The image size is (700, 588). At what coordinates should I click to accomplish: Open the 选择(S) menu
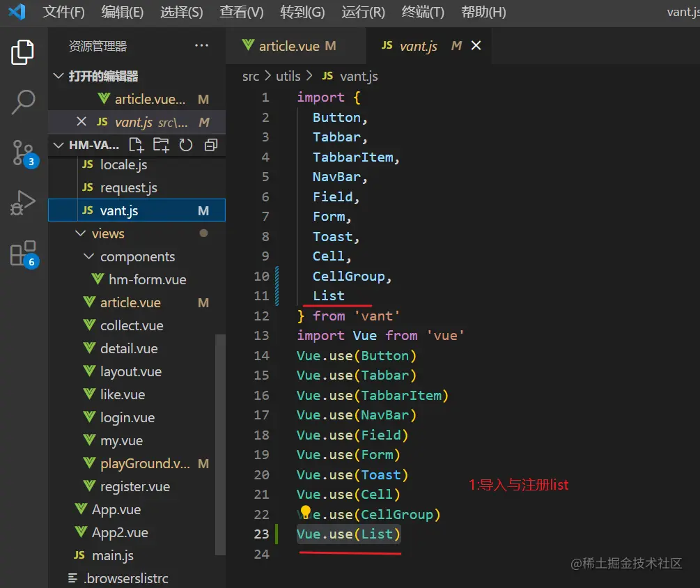tap(181, 12)
